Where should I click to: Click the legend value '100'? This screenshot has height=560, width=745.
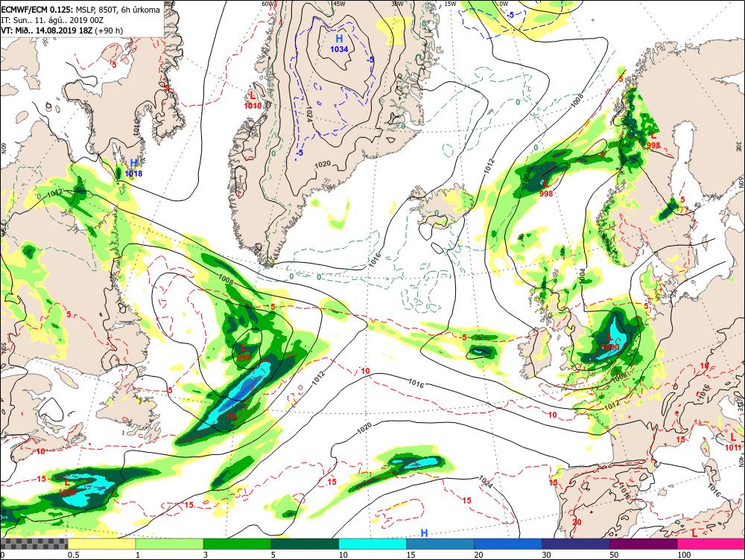[684, 555]
